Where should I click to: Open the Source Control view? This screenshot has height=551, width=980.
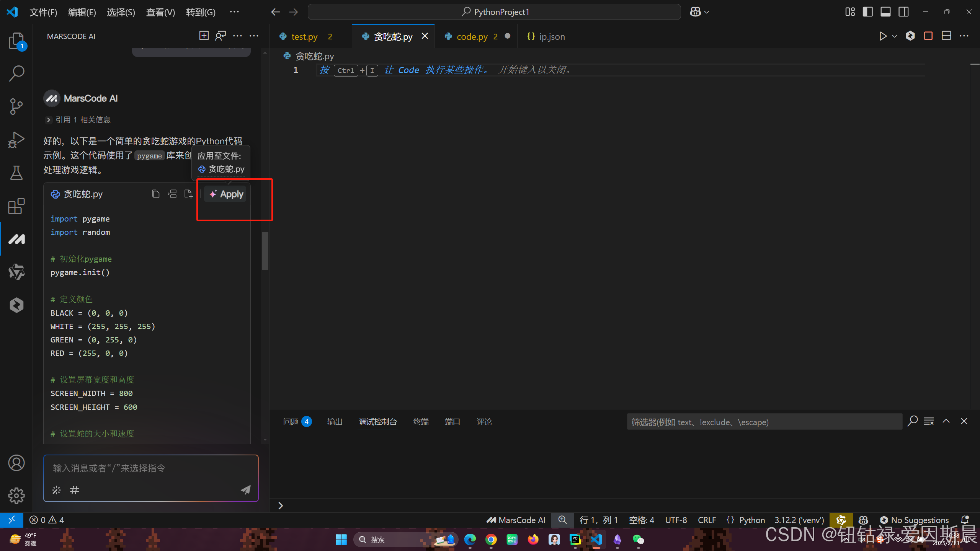click(16, 106)
